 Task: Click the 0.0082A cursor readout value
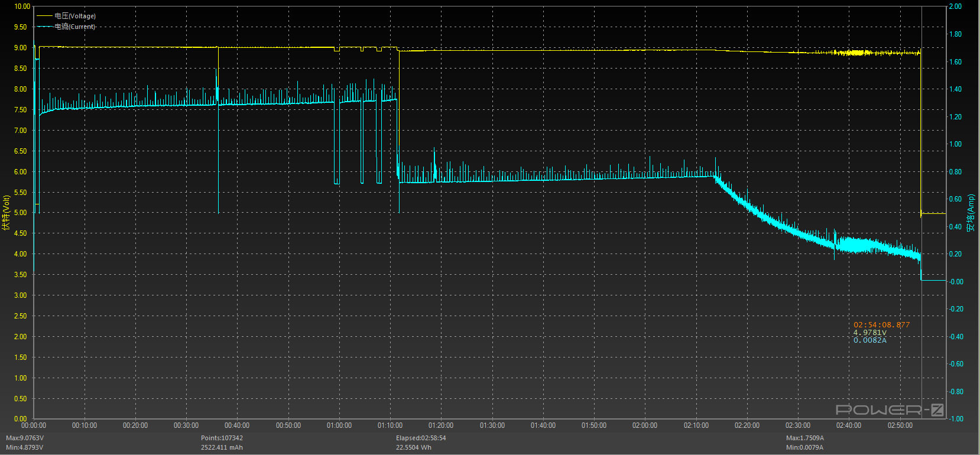tap(869, 340)
